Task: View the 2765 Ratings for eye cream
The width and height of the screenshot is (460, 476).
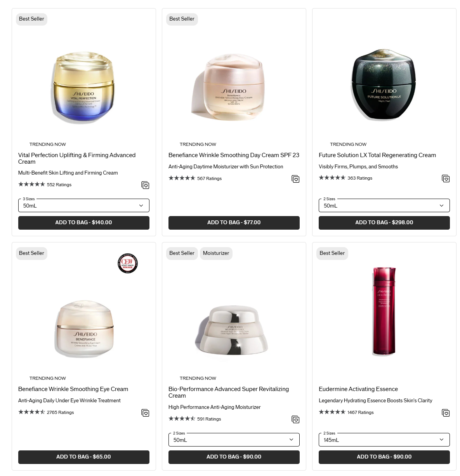Action: 60,412
